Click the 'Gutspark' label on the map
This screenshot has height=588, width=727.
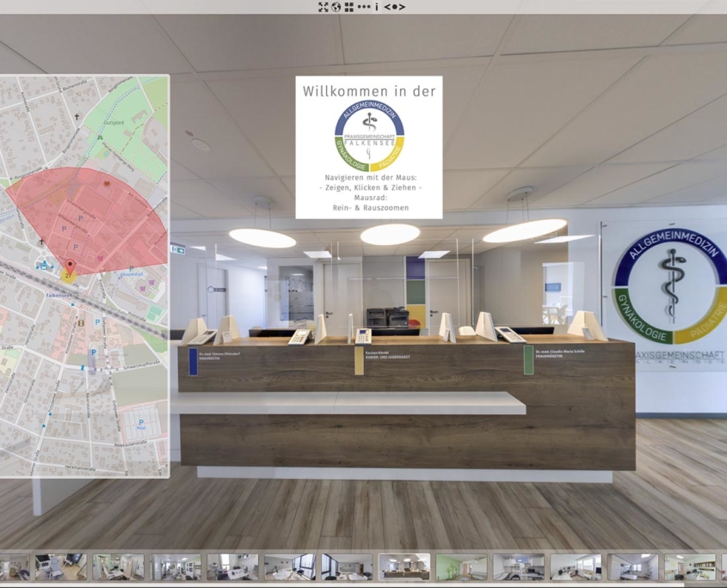click(114, 123)
